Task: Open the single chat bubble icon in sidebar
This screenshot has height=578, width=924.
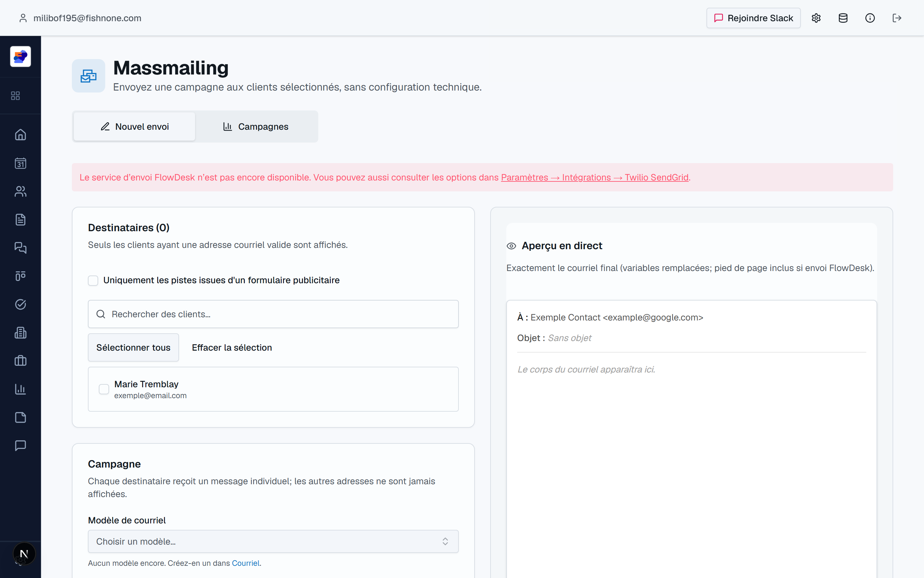Action: [21, 446]
